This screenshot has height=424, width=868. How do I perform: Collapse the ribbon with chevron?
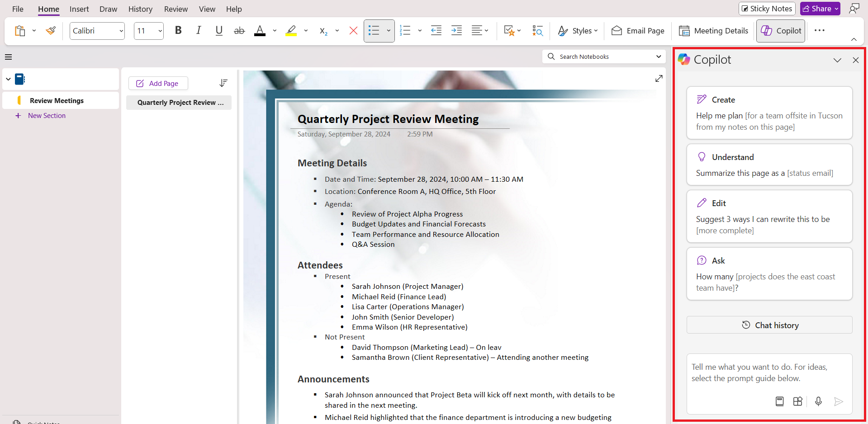(x=854, y=39)
